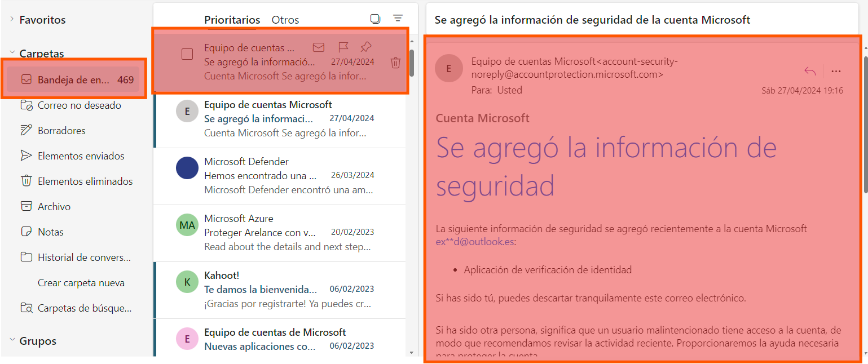The width and height of the screenshot is (868, 364).
Task: Expand the Grupos section
Action: click(x=12, y=340)
